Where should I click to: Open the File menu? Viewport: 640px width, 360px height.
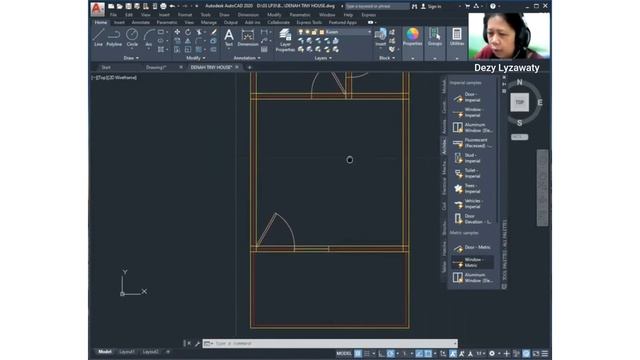[113, 15]
